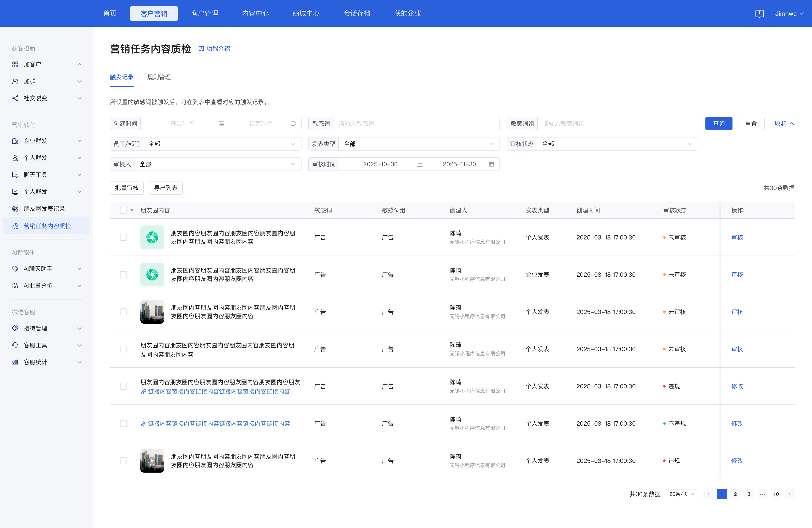812x528 pixels.
Task: Open 内容中心 in top navigation
Action: (x=255, y=14)
